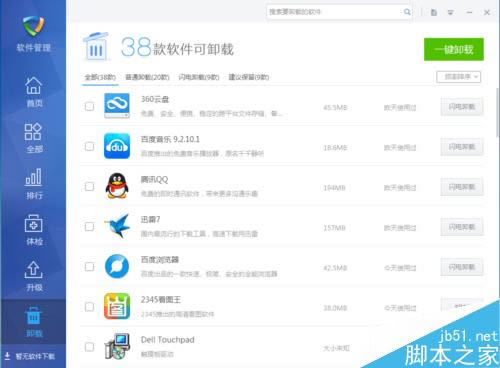
Task: Tick the checkbox for 360云盘
Action: [x=89, y=106]
